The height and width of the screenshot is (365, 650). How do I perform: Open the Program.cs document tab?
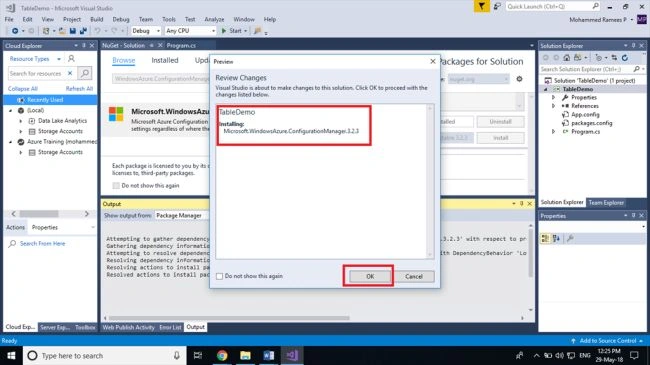tap(181, 46)
